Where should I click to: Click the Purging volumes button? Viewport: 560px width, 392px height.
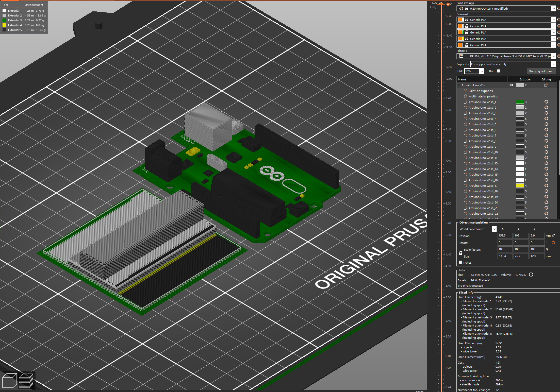point(541,71)
